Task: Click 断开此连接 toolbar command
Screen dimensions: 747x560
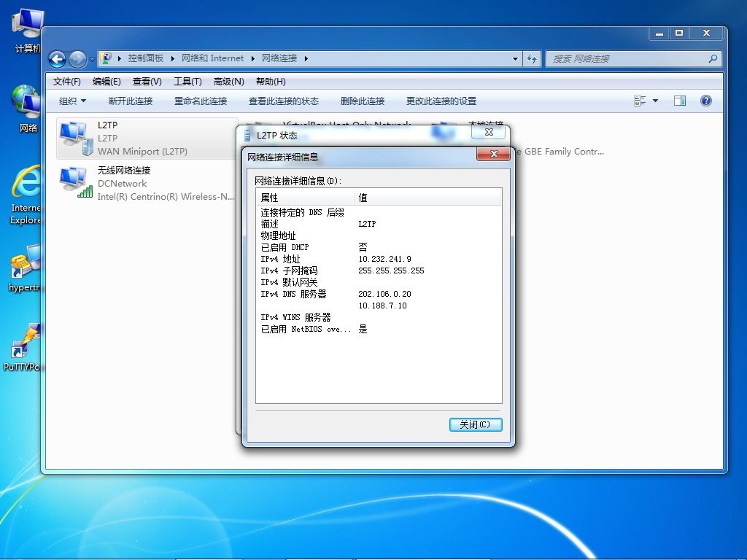Action: click(131, 101)
